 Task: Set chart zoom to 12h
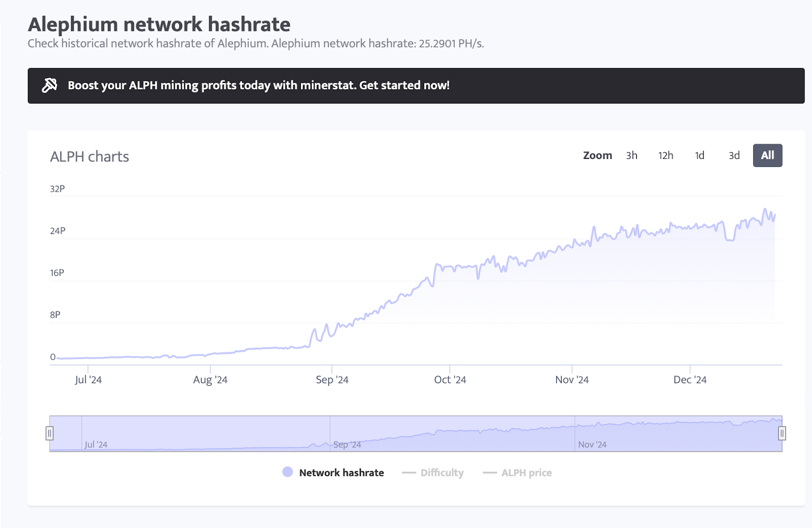tap(666, 155)
